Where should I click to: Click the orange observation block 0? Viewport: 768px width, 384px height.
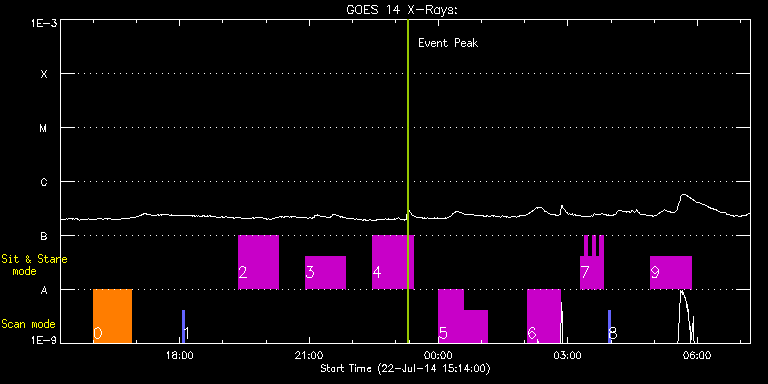coord(113,316)
